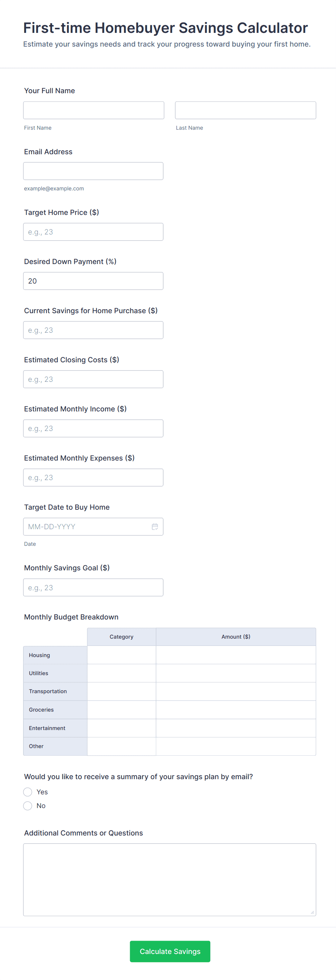This screenshot has width=336, height=980.
Task: Click the Groceries row Amount cell
Action: click(x=236, y=709)
